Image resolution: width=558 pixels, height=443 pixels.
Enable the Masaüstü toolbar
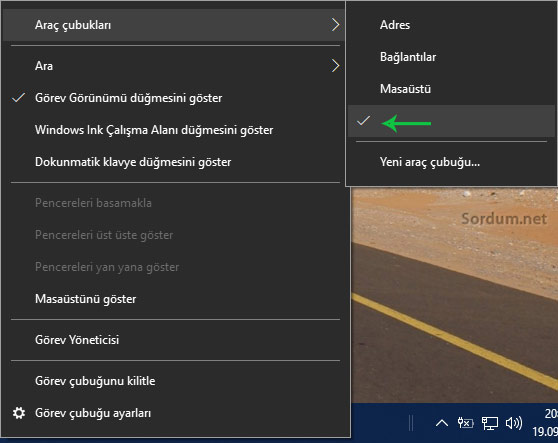click(x=451, y=89)
